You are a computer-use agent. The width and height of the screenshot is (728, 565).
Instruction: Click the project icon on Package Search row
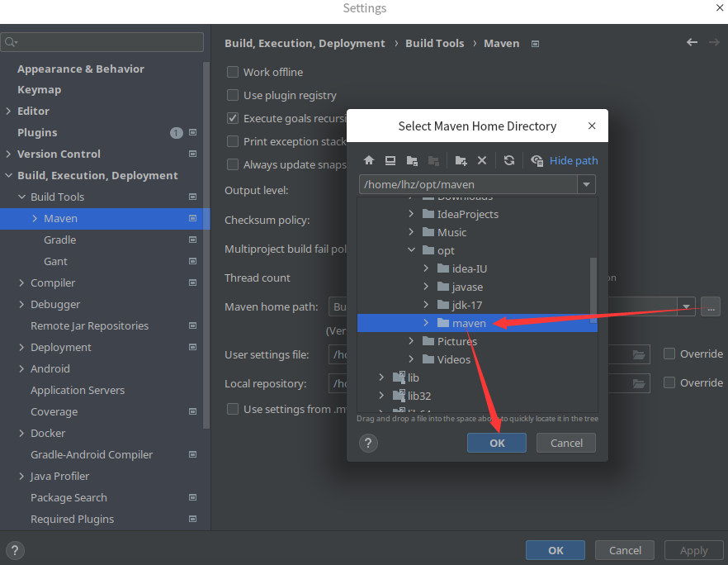[x=192, y=497]
